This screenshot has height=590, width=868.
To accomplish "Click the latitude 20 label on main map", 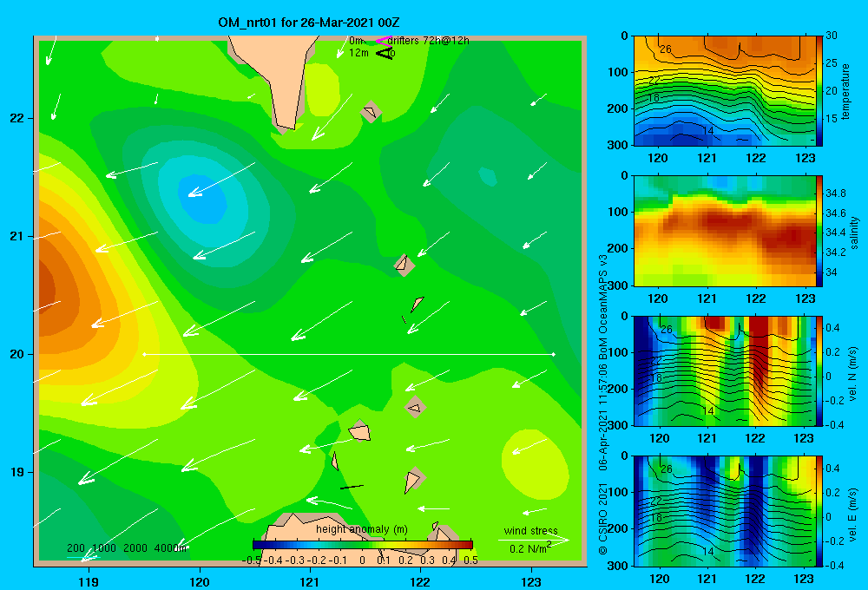I will point(17,354).
